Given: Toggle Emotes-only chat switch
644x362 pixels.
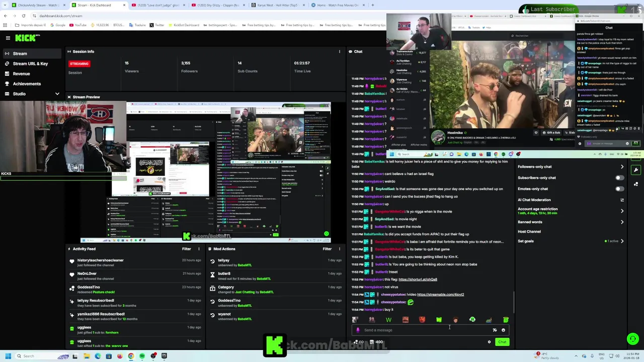Looking at the screenshot, I should (619, 189).
